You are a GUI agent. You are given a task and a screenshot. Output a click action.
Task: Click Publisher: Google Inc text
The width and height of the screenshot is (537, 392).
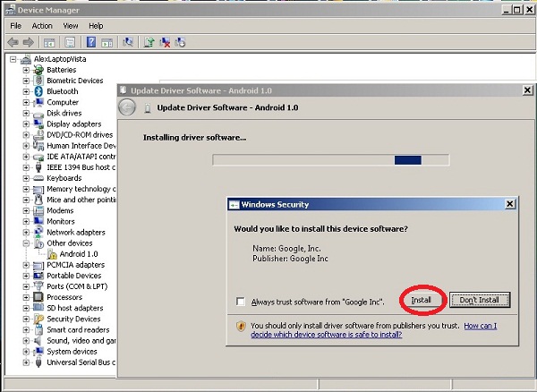click(x=290, y=259)
